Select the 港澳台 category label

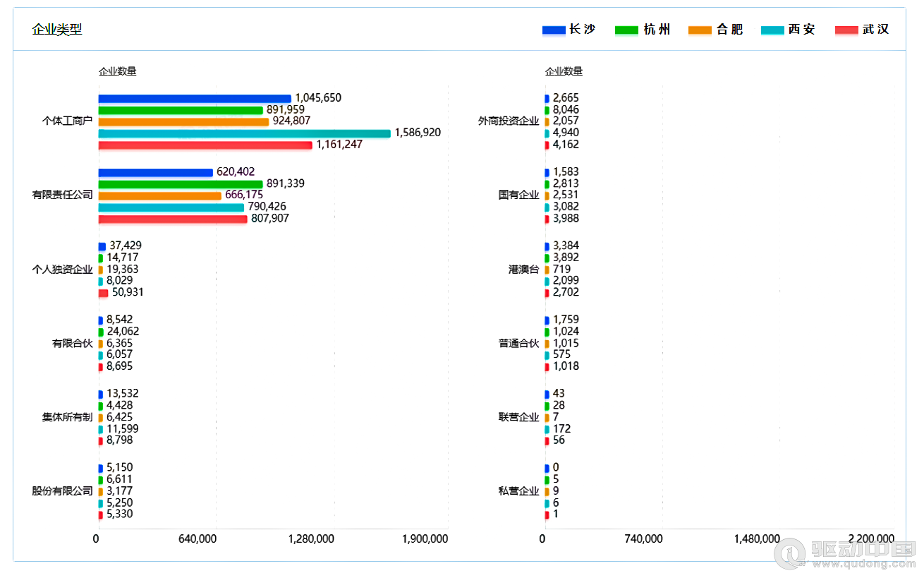coord(524,270)
